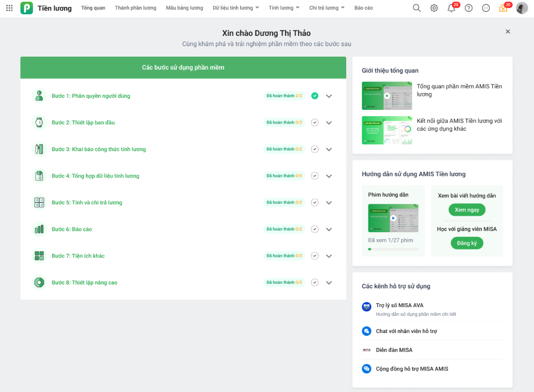The width and height of the screenshot is (534, 392).
Task: Go to the Thành phần lương tab
Action: click(135, 8)
